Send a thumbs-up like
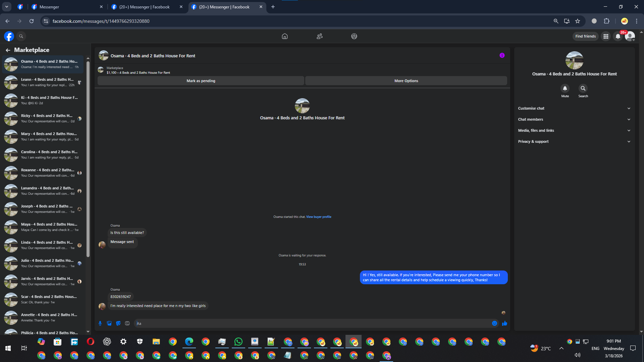 coord(504,323)
